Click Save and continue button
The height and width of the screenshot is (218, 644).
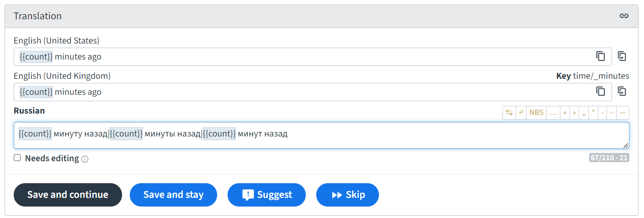[x=68, y=195]
